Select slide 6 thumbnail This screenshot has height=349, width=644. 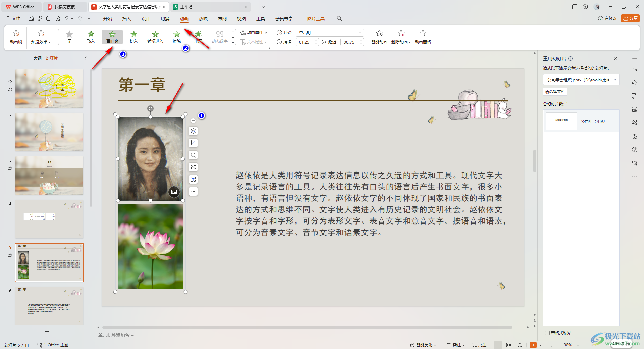[x=49, y=305]
